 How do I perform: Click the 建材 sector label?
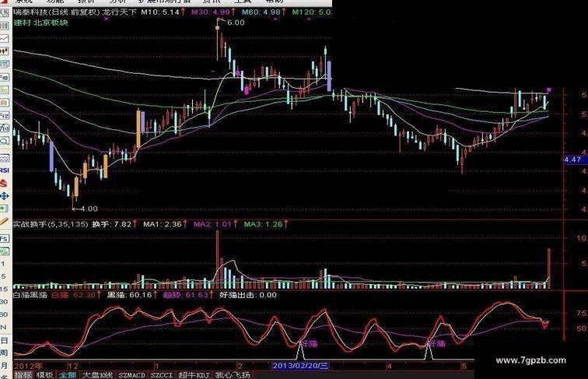point(22,23)
